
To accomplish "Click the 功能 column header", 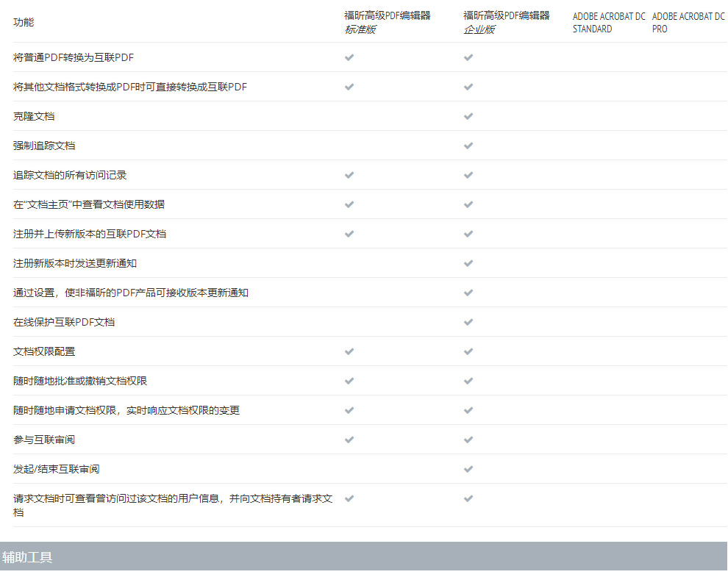I will coord(24,22).
